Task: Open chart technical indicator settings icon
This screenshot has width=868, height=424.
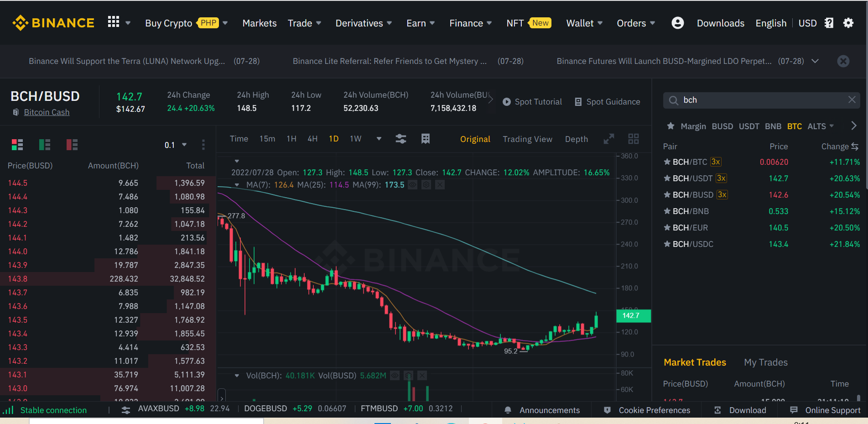Action: pyautogui.click(x=401, y=139)
